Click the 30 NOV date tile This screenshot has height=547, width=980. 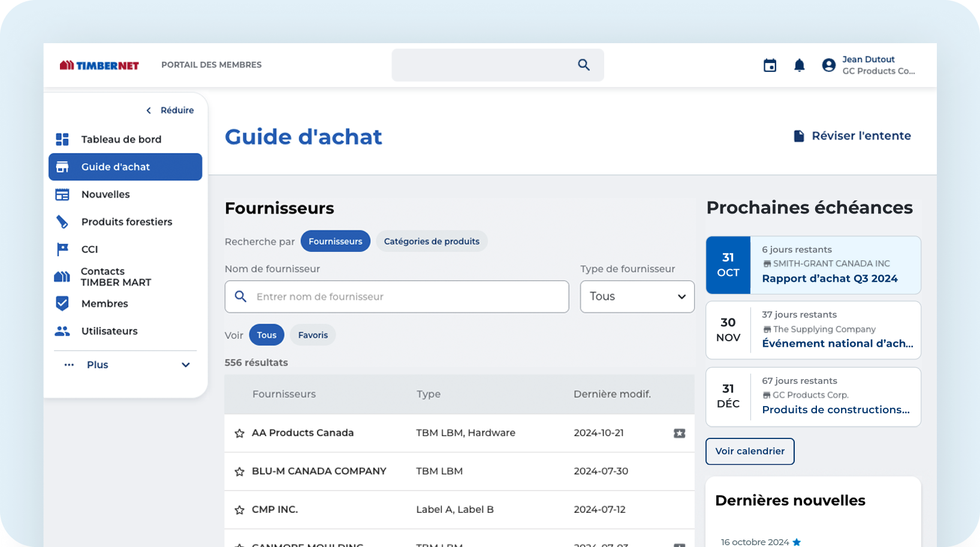[x=728, y=330]
